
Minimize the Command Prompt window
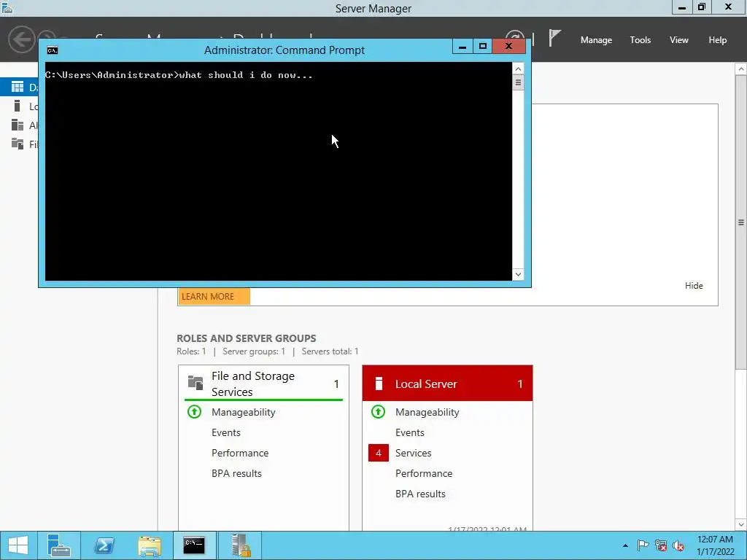[x=462, y=46]
